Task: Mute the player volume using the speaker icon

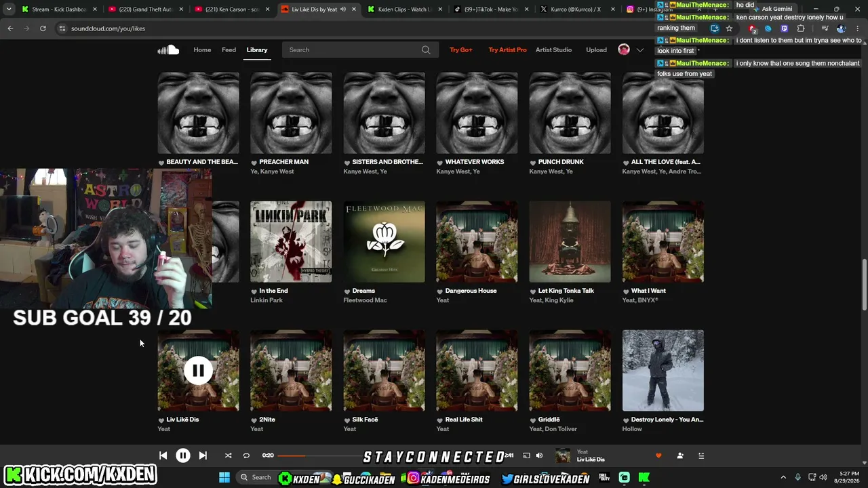Action: 539,456
